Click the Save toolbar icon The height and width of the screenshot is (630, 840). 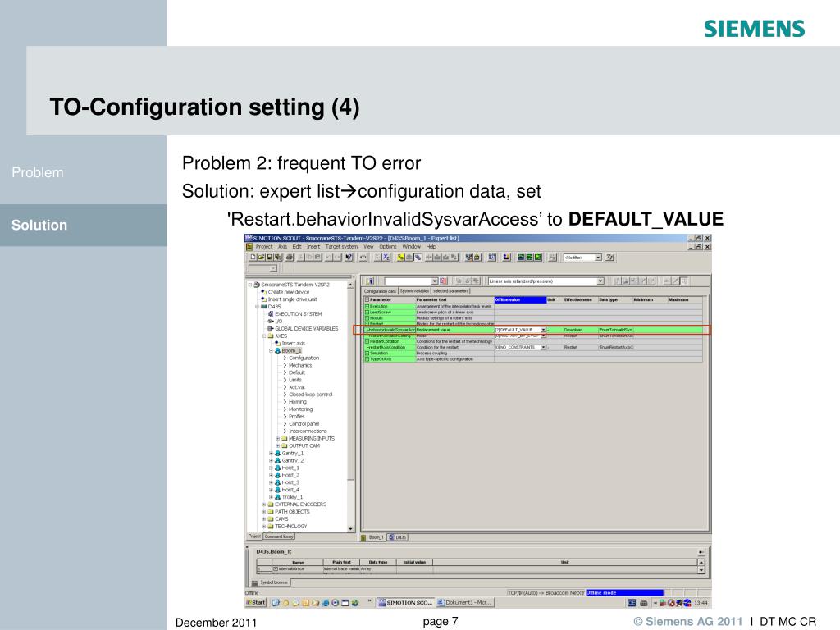tap(269, 258)
